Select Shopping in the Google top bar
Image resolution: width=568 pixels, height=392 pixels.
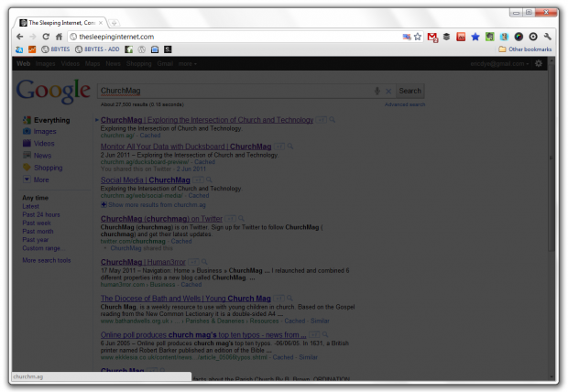coord(138,64)
